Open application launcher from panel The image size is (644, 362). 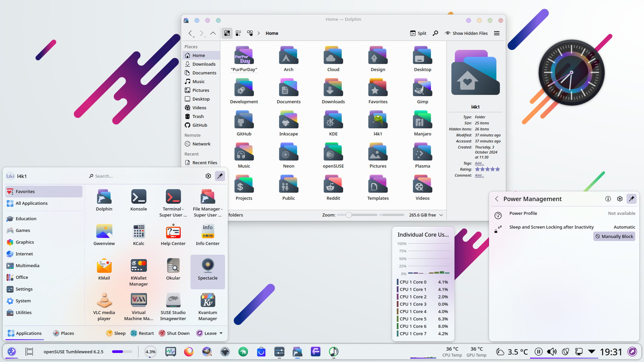coord(12,352)
